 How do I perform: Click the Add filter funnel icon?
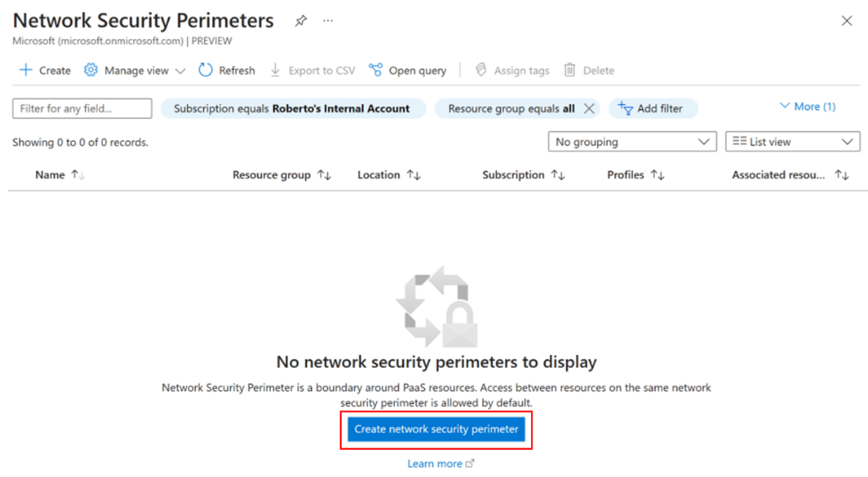tap(626, 108)
